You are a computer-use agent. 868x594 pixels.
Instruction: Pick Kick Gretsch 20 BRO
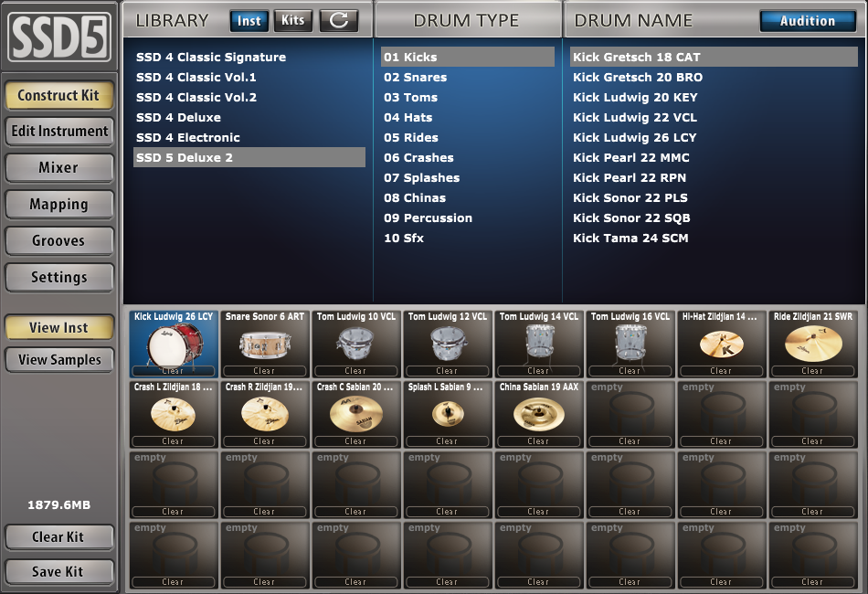714,77
